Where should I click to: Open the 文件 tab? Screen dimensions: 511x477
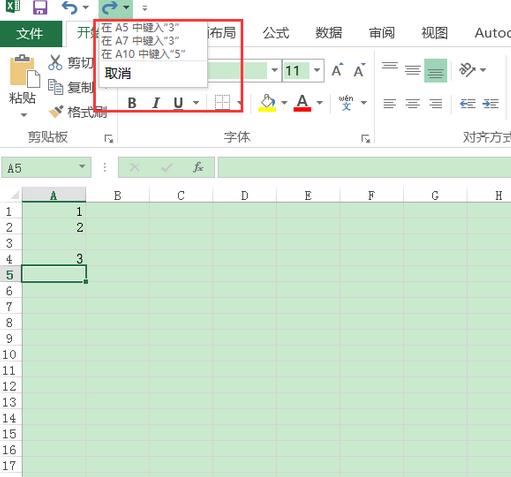pyautogui.click(x=30, y=34)
